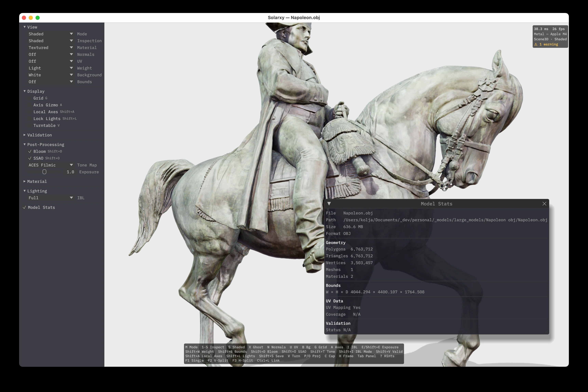Open the Weight dropdown set to Light
Viewport: 588px width, 392px height.
coord(51,68)
